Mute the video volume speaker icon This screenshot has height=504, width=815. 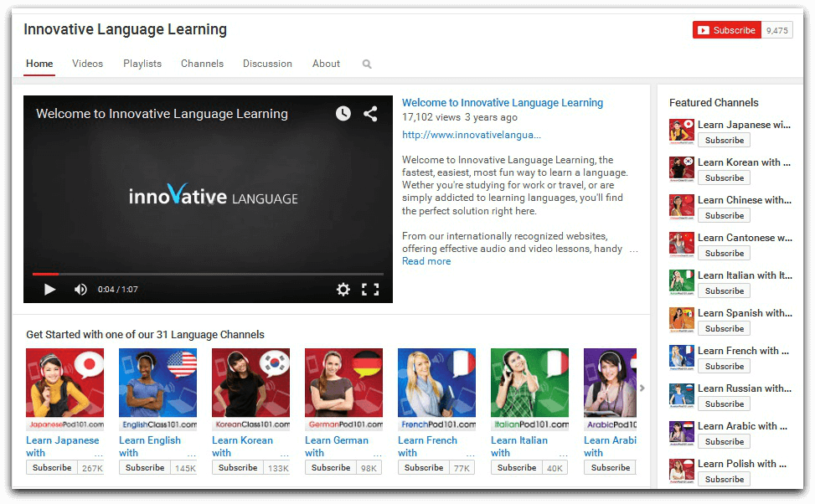[x=80, y=290]
